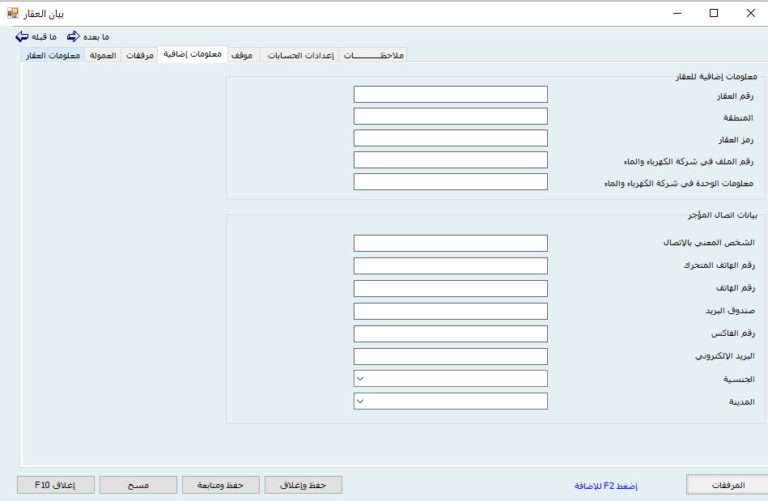Screen dimensions: 768x501
Task: Switch to the ملاحظات notes tab
Action: (x=373, y=56)
